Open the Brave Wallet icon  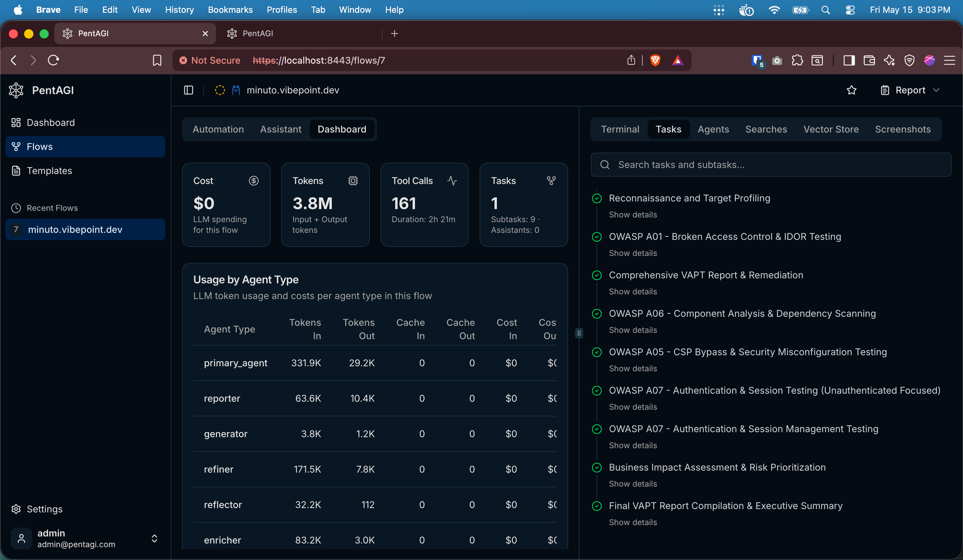(869, 60)
